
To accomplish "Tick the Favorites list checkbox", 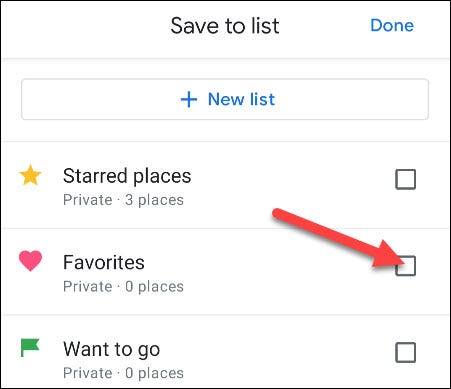I will pos(405,266).
